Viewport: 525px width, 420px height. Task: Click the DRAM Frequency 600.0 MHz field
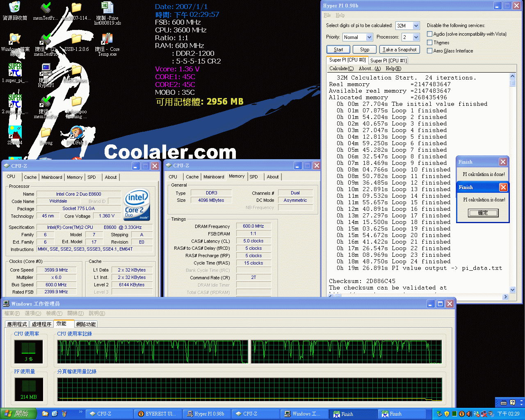click(x=253, y=226)
